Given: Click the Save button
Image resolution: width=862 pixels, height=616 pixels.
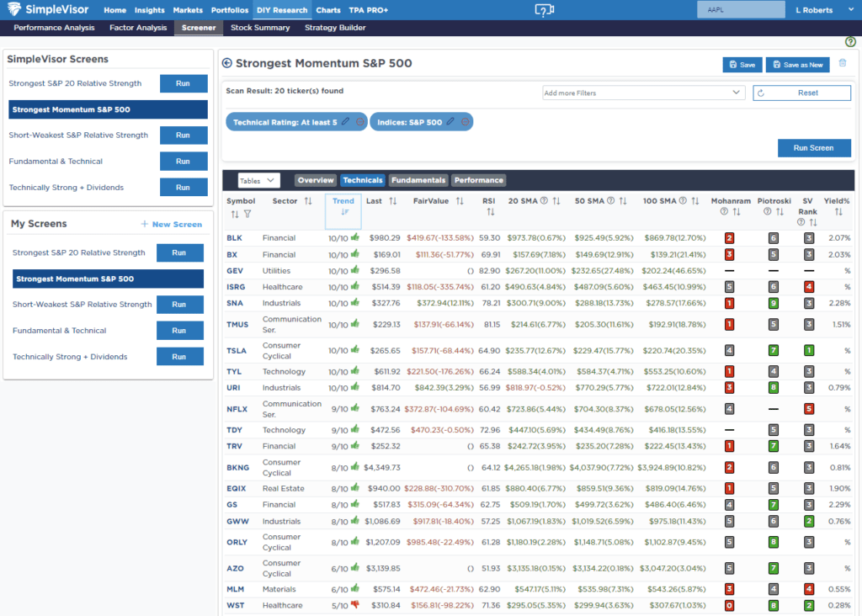Looking at the screenshot, I should point(742,64).
